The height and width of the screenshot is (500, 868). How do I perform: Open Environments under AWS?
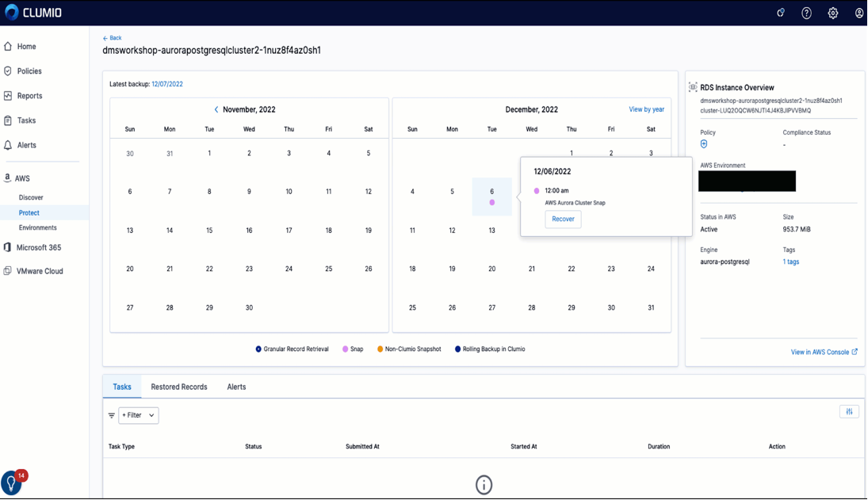pos(37,228)
